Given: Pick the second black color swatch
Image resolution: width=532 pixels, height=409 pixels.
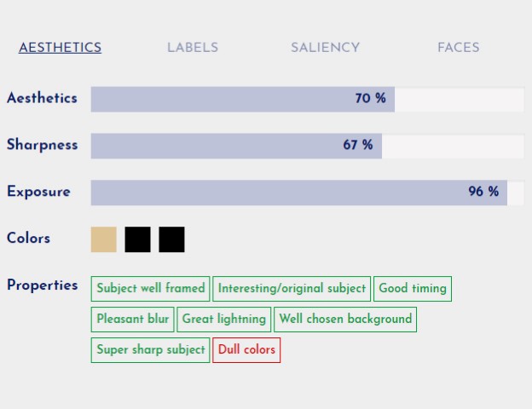Looking at the screenshot, I should (171, 239).
